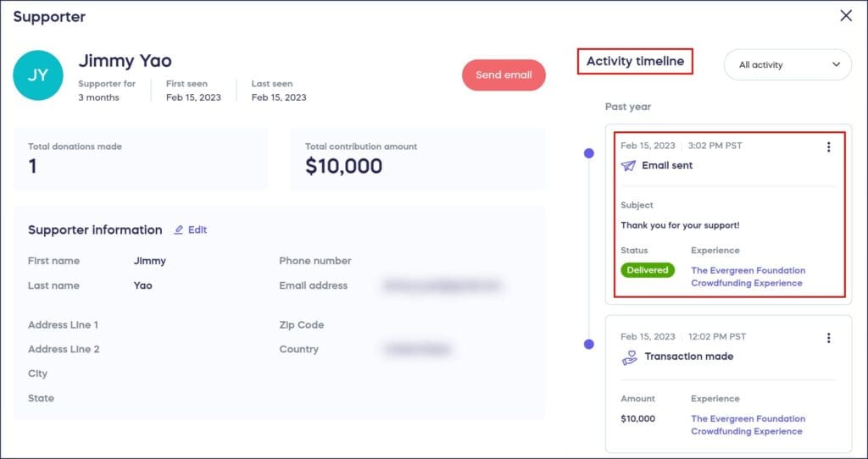Click the Activity timeline heading
868x459 pixels.
tap(635, 61)
